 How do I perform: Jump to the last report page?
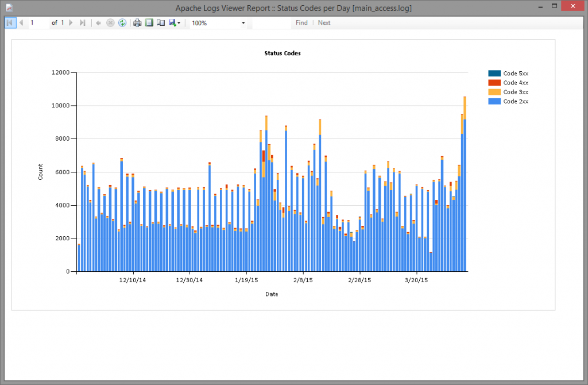[x=83, y=23]
